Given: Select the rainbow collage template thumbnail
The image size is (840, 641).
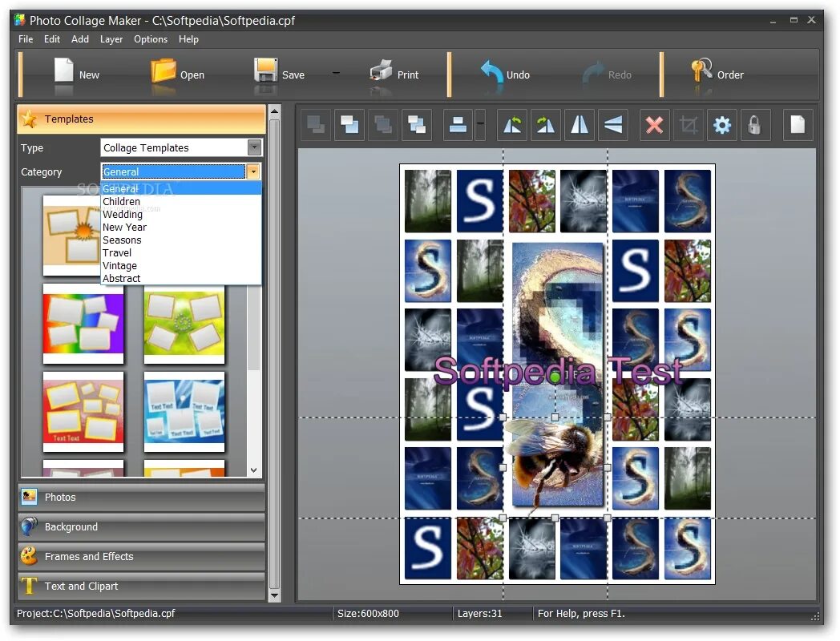Looking at the screenshot, I should coord(83,324).
